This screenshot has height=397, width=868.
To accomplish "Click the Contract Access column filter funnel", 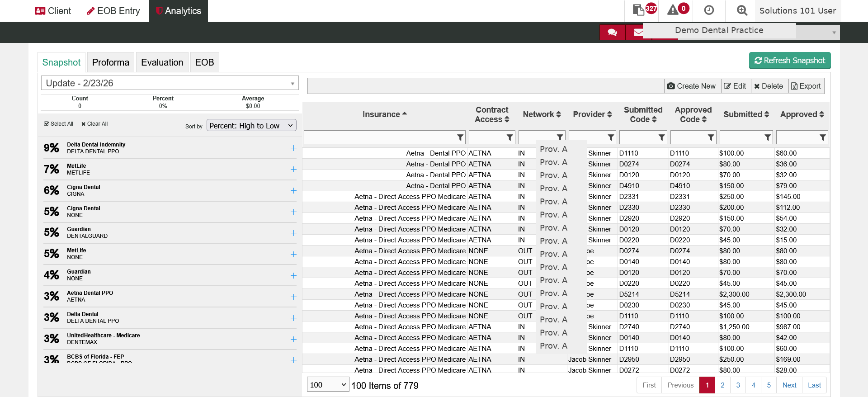I will pyautogui.click(x=510, y=137).
